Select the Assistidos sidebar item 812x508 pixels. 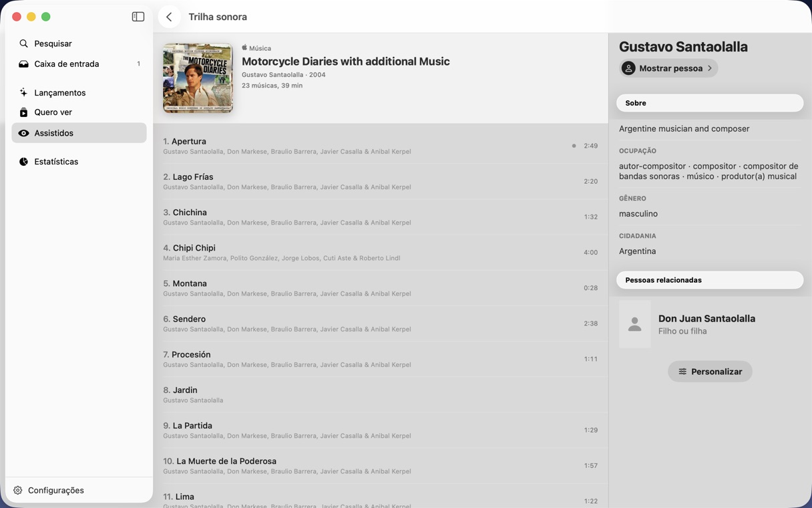coord(79,133)
